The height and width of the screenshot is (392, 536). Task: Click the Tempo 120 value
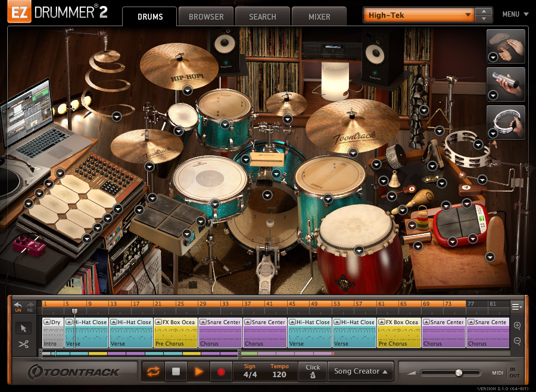tap(279, 375)
